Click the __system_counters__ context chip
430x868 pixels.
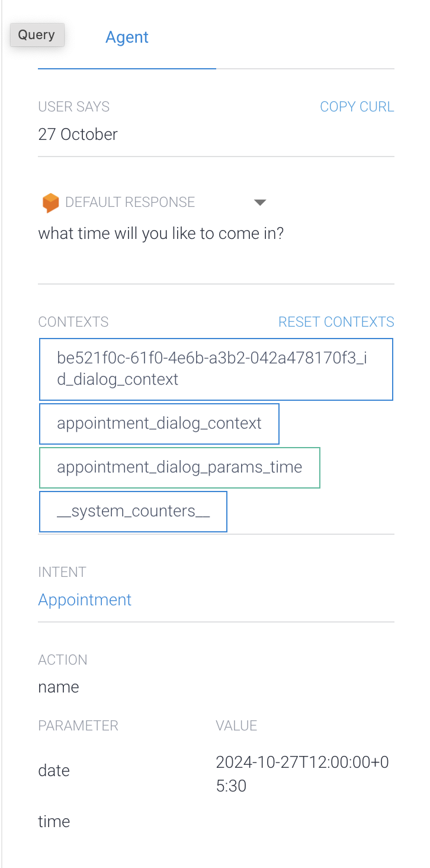point(133,511)
